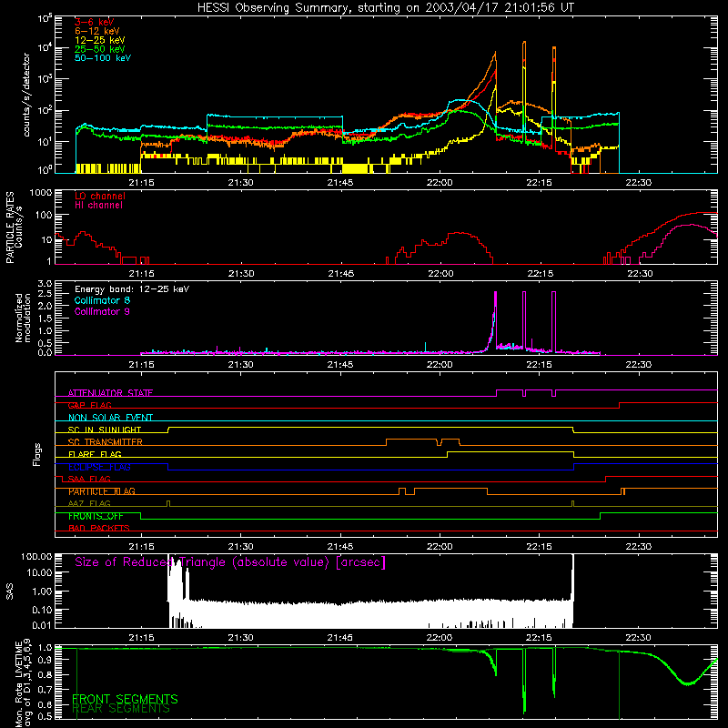The image size is (728, 728).
Task: Select the Collimator 8 legend entry
Action: (102, 300)
